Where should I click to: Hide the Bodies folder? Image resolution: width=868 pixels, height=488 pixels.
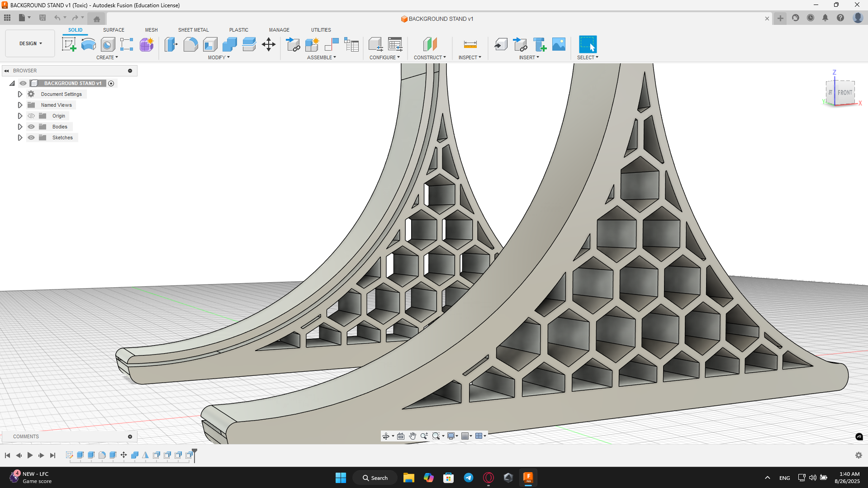coord(31,127)
